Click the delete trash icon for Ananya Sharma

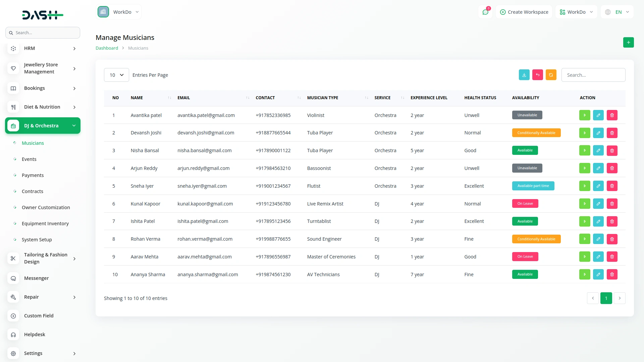pos(612,275)
